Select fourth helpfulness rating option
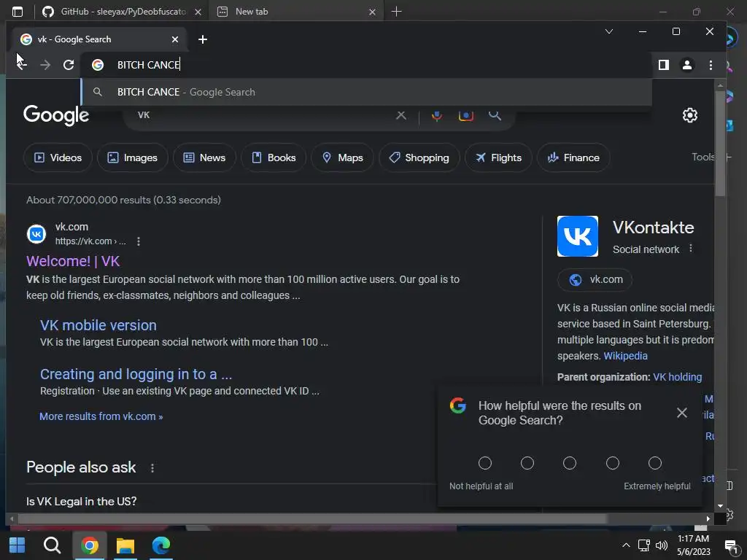The image size is (747, 560). point(613,463)
